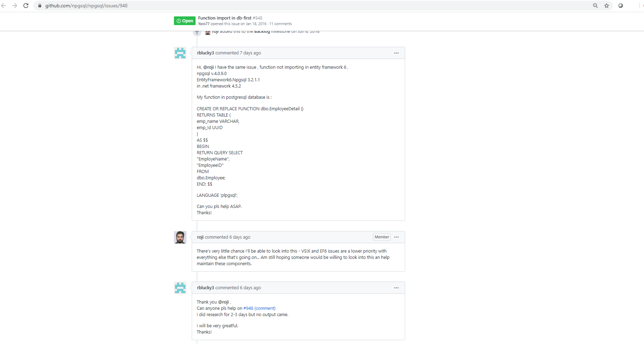Click the Member badge on roji's comment

tap(382, 237)
